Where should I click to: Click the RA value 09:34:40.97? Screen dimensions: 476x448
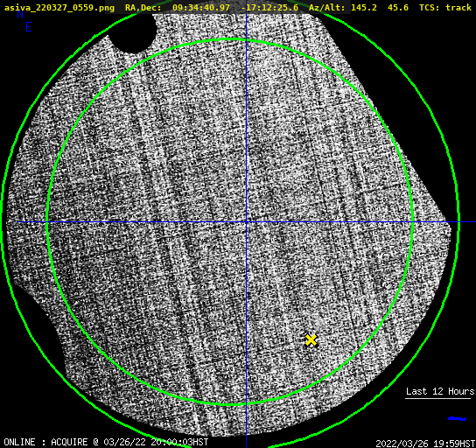click(x=201, y=7)
